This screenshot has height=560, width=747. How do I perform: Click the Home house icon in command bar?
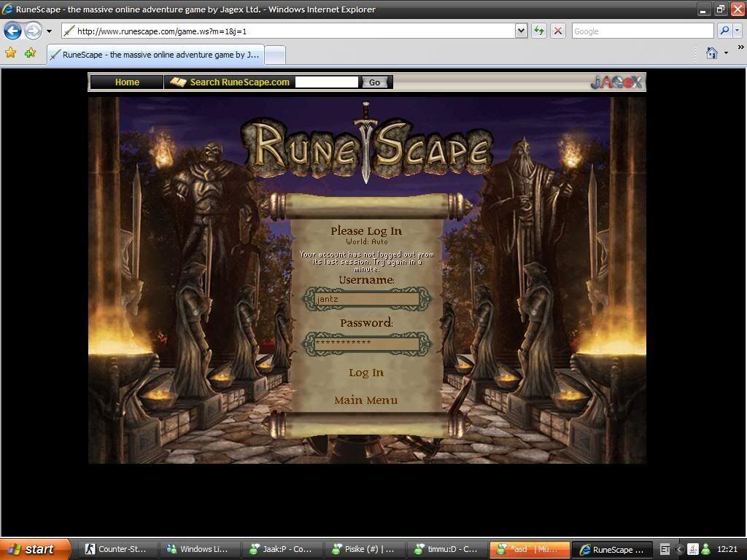pyautogui.click(x=712, y=53)
